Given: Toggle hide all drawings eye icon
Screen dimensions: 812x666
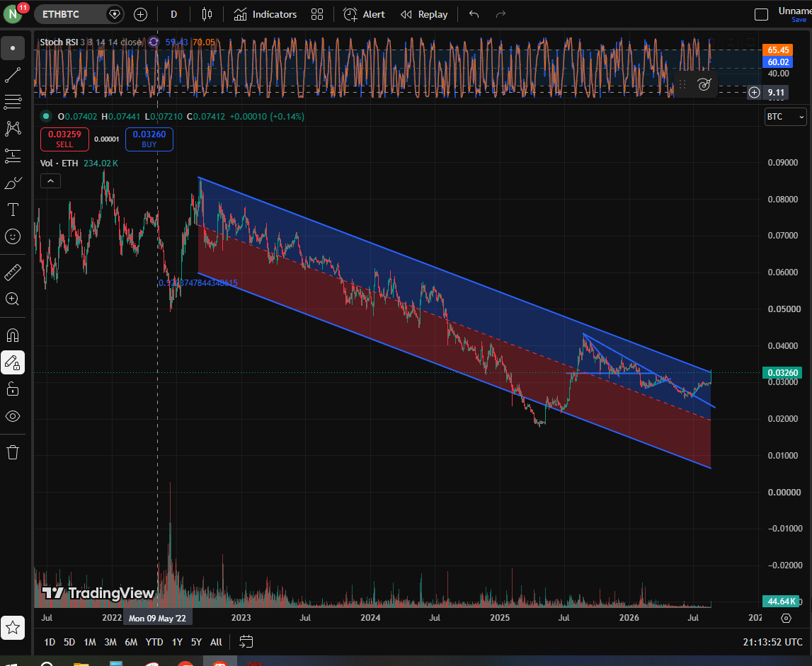Looking at the screenshot, I should [13, 416].
